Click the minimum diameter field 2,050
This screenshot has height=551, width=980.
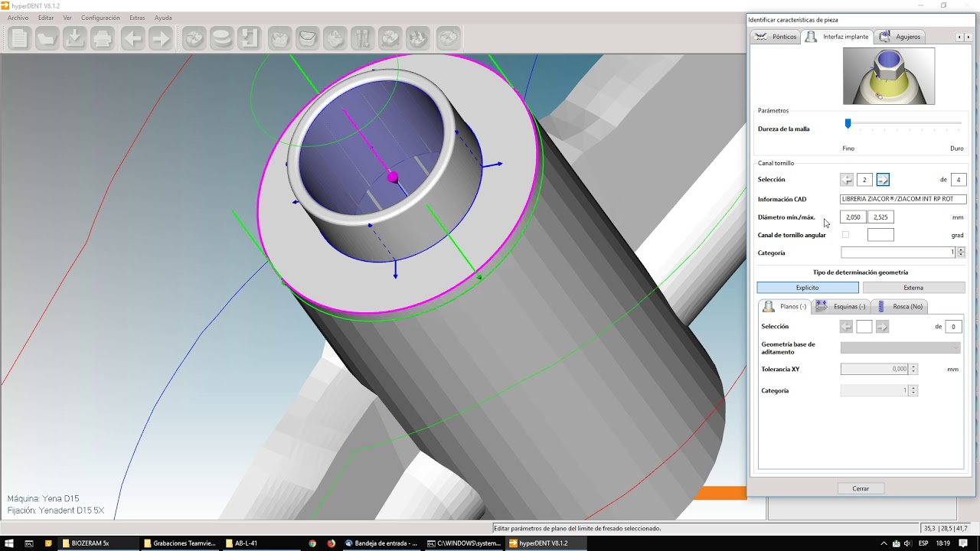click(853, 217)
